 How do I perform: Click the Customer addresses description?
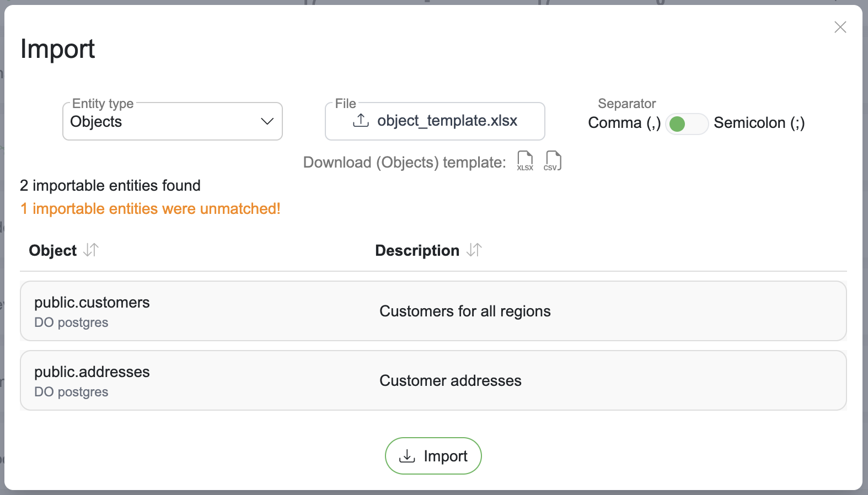tap(450, 381)
